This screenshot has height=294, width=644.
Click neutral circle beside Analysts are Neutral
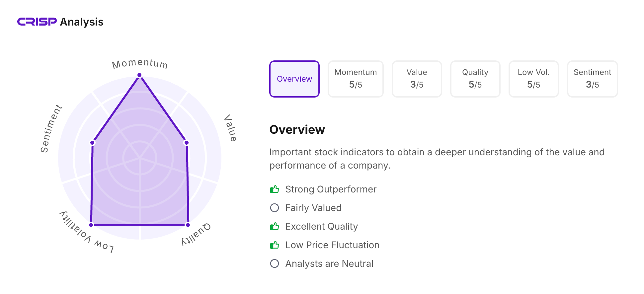(275, 263)
